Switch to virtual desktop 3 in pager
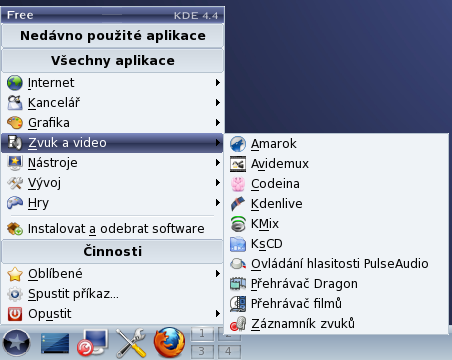 click(x=202, y=351)
